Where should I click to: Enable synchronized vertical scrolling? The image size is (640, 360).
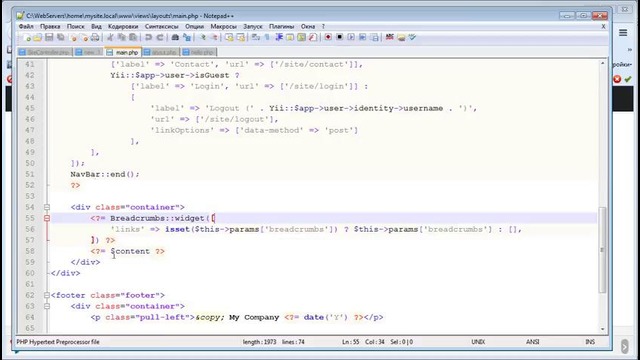229,38
